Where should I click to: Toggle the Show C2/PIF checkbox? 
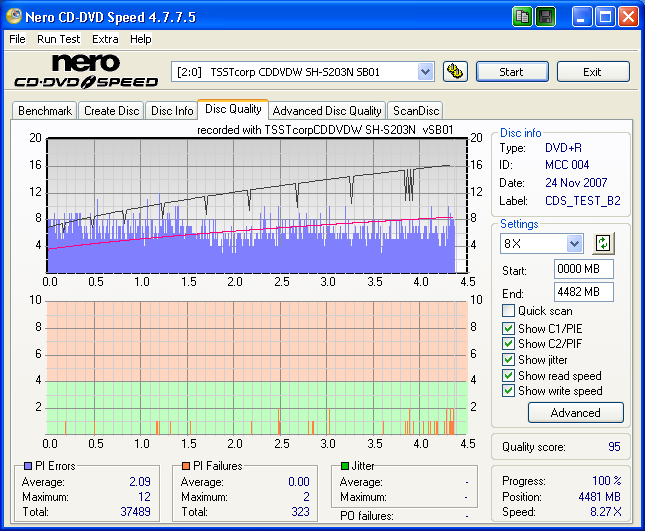point(508,343)
